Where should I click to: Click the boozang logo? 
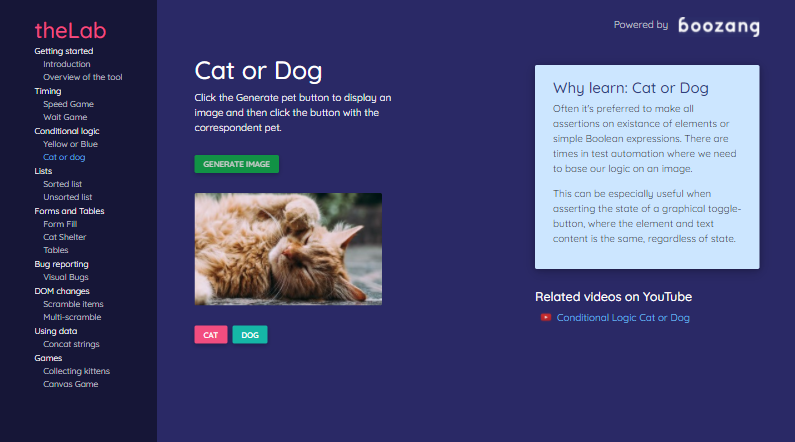[719, 26]
